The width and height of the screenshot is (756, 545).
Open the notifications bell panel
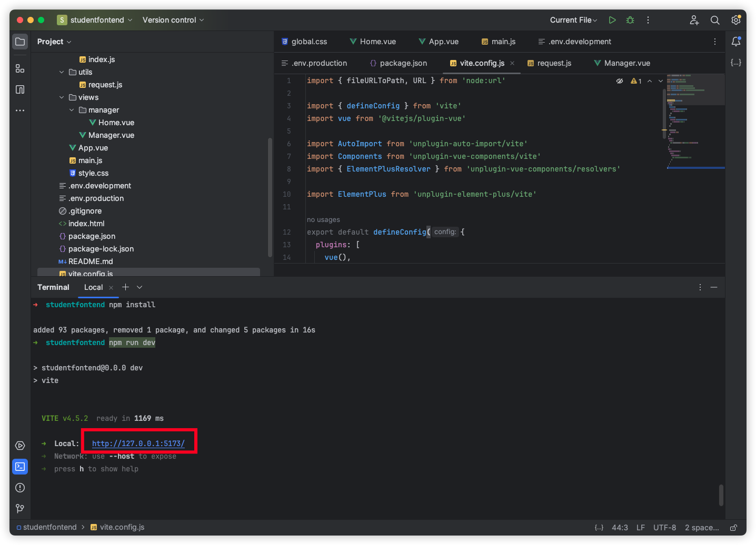point(735,42)
